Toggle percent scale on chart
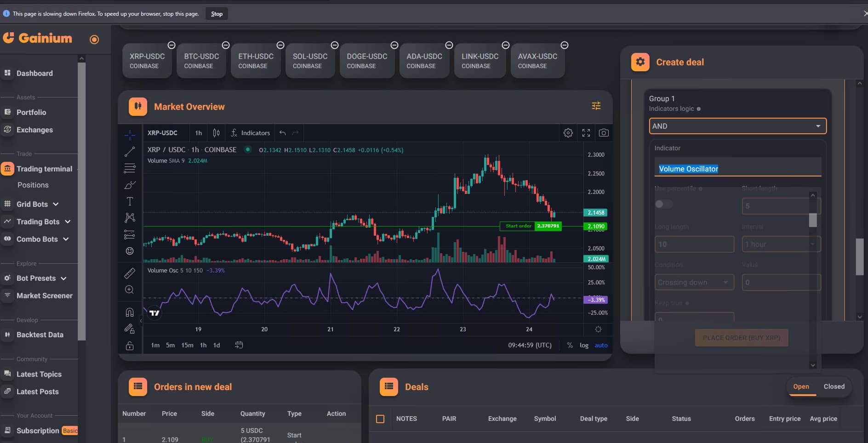The width and height of the screenshot is (868, 443). click(570, 345)
